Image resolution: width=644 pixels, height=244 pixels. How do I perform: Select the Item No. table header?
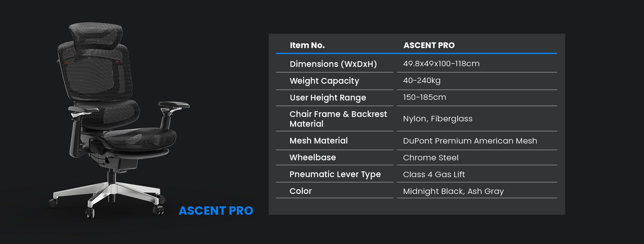tap(307, 45)
